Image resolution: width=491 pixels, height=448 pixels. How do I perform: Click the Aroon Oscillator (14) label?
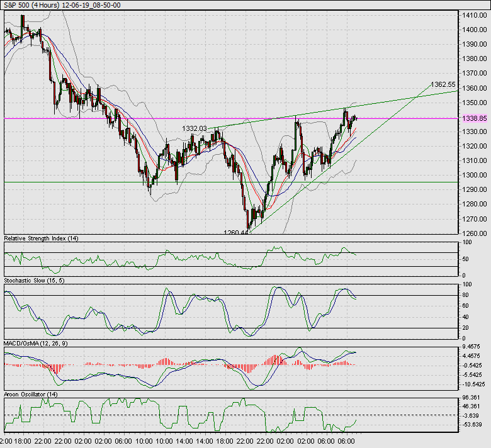(31, 395)
